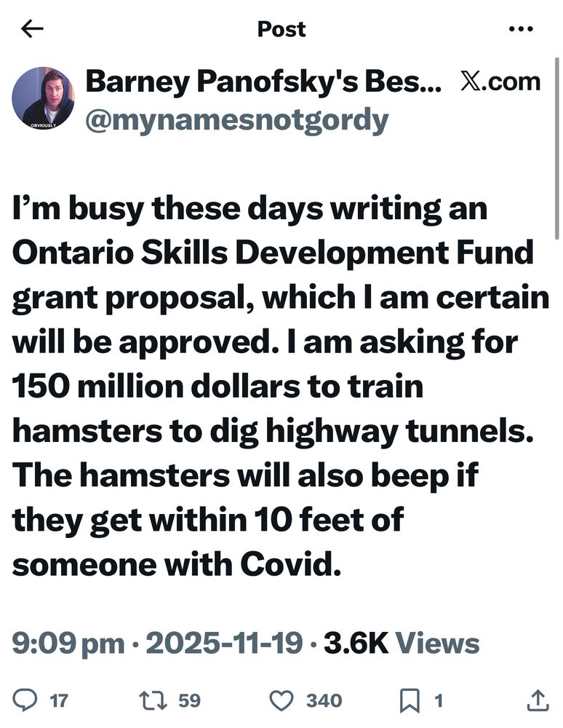
Task: Click the 9:09 pm timestamp
Action: (x=68, y=643)
